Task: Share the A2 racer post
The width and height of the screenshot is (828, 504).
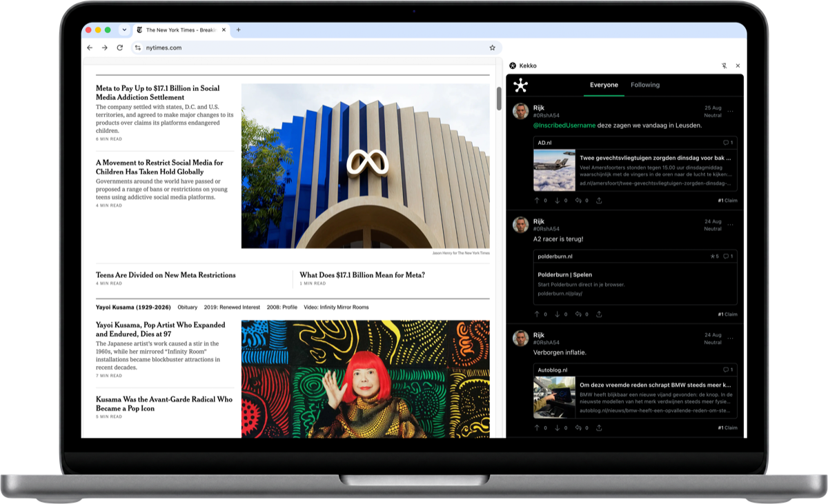Action: 599,314
